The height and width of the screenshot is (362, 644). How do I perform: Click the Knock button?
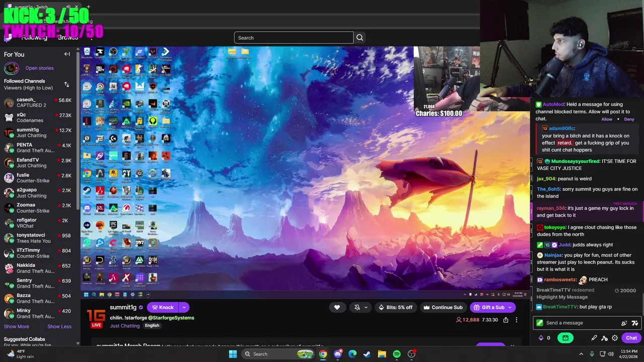pyautogui.click(x=163, y=307)
